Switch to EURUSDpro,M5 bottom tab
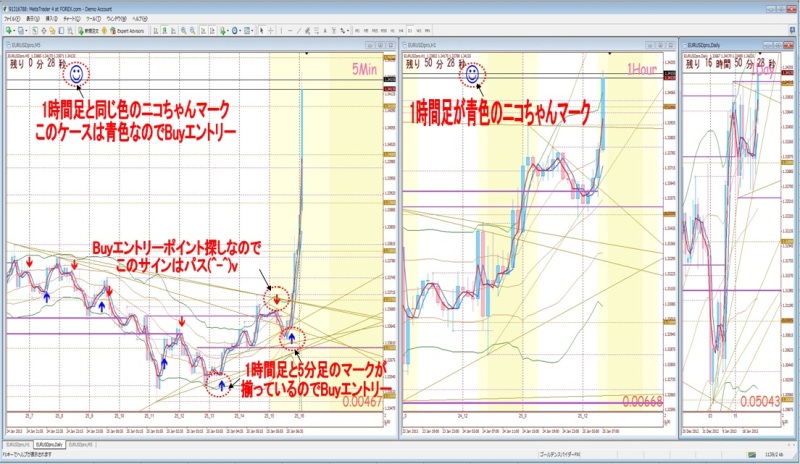This screenshot has width=800, height=464. tap(81, 445)
